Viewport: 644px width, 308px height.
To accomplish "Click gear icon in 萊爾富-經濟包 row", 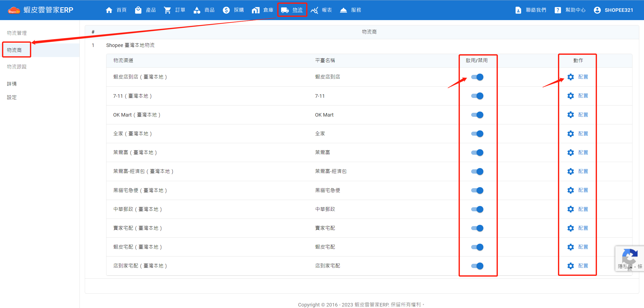I will click(x=571, y=171).
